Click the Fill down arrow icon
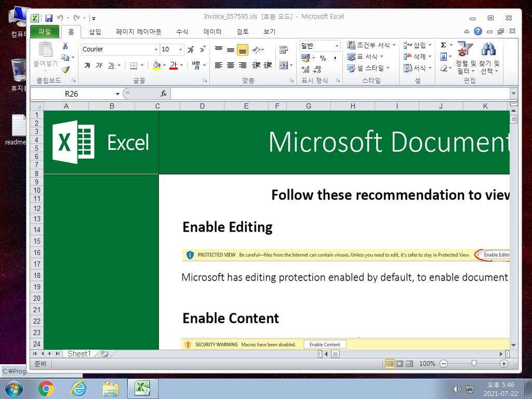Screen dimensions: 532x399 [443, 57]
